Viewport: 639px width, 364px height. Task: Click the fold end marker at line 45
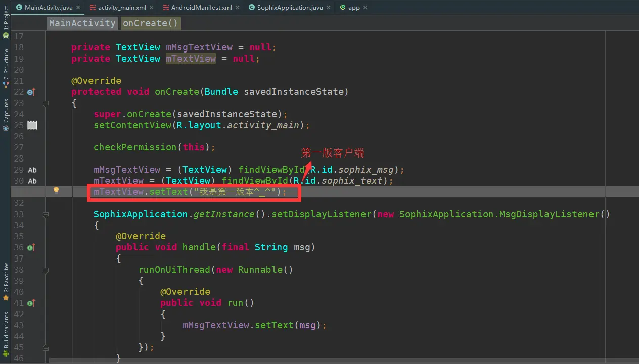point(45,347)
